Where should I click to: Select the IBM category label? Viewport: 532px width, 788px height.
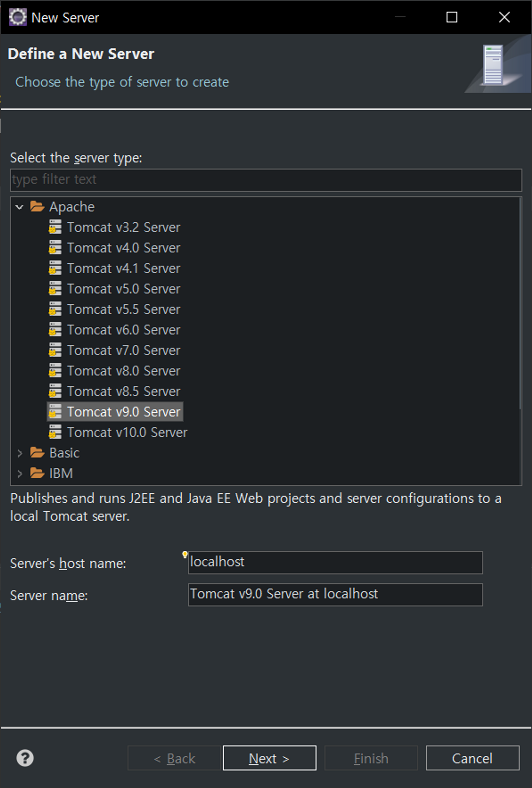point(61,473)
